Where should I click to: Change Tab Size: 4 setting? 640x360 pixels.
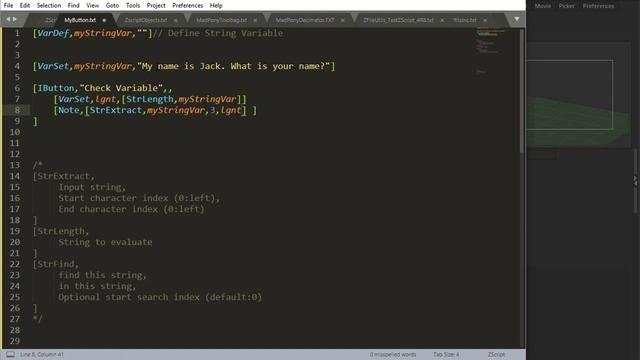pos(446,354)
